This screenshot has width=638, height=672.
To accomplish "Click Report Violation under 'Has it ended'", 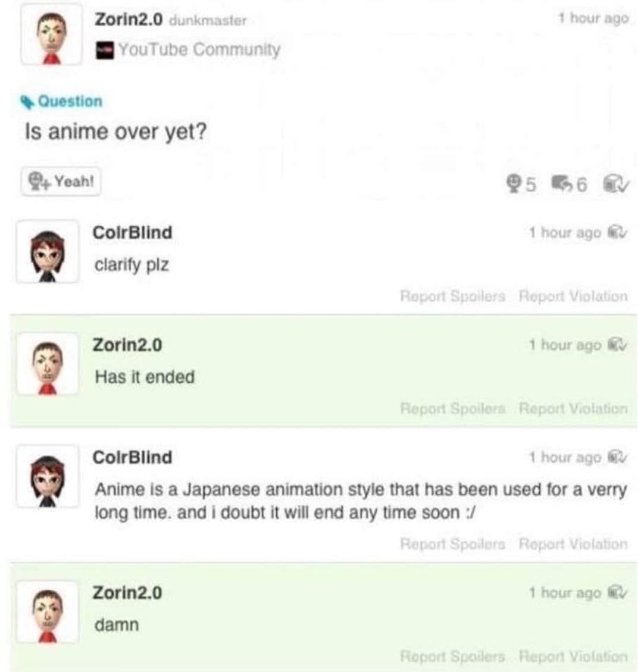I will (573, 408).
